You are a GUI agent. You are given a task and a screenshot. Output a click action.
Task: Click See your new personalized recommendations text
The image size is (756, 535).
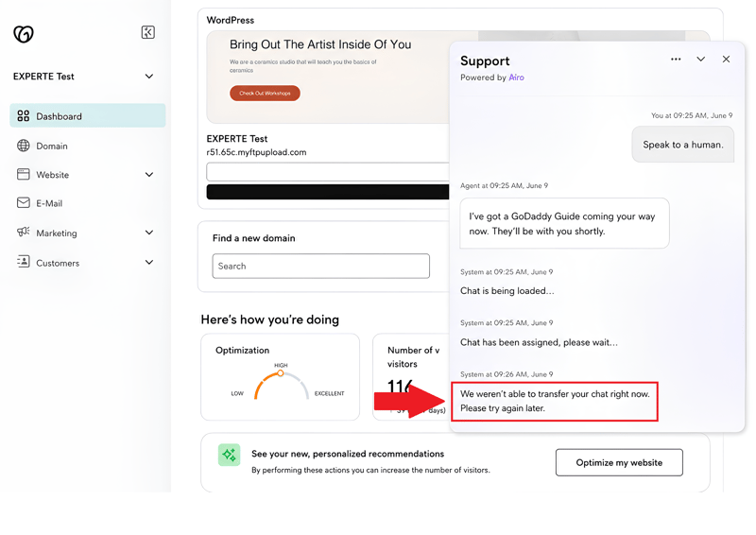348,454
